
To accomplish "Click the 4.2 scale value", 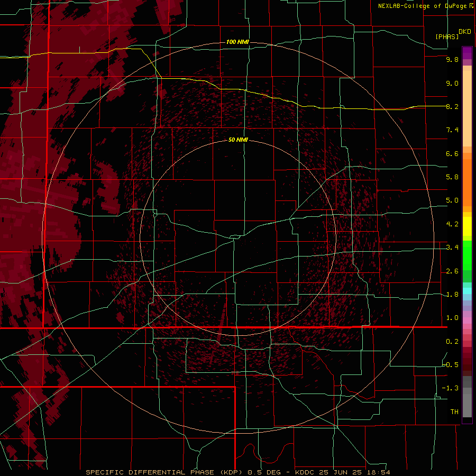I will click(452, 224).
